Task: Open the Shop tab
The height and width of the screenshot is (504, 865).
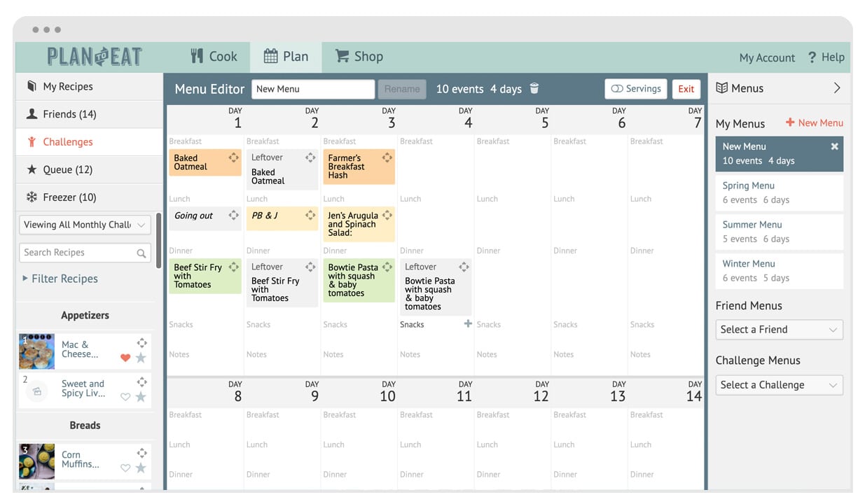Action: tap(359, 57)
